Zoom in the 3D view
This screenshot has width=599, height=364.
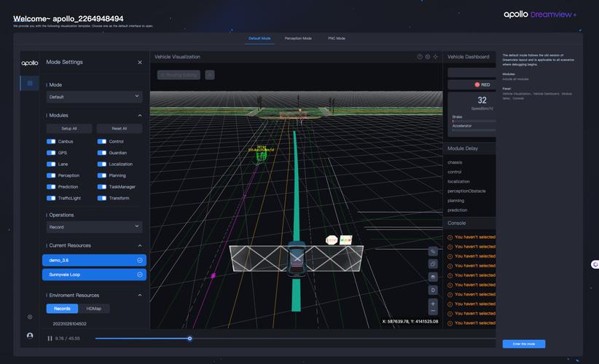[433, 304]
